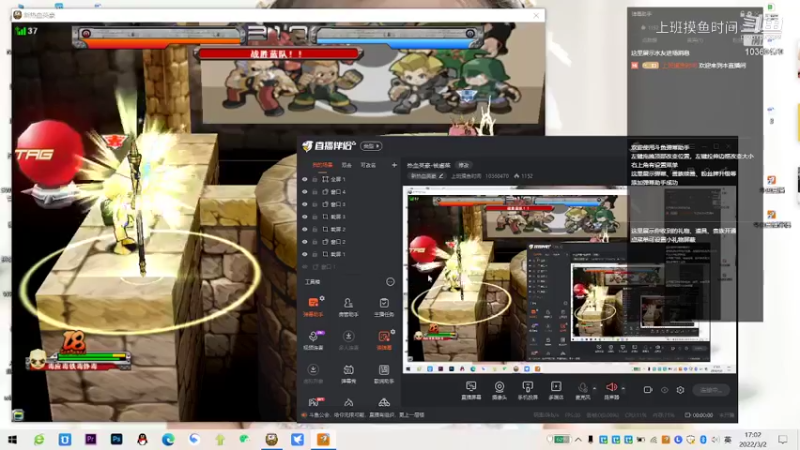
Task: Open the 弹幕秀 tool icon
Action: click(x=348, y=373)
